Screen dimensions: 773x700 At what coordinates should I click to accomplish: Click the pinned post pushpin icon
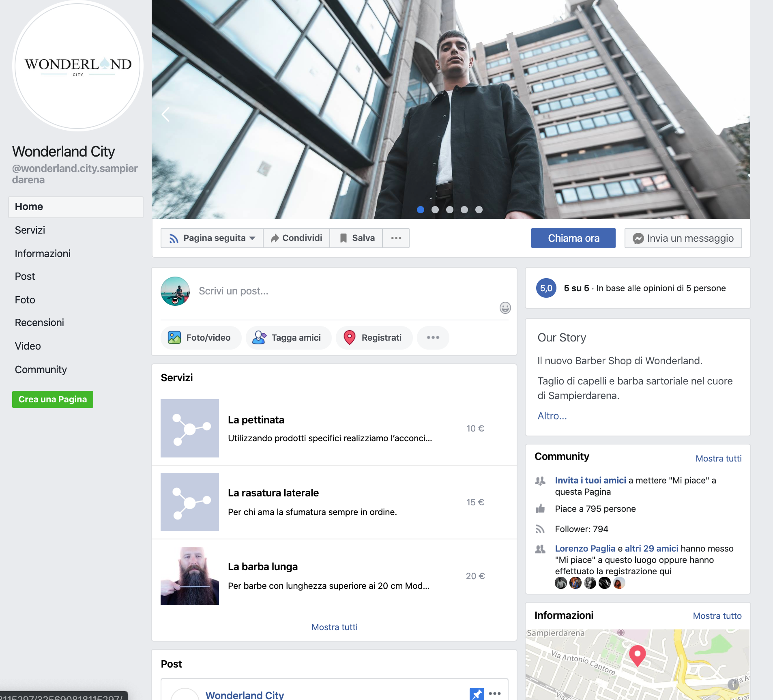(477, 694)
